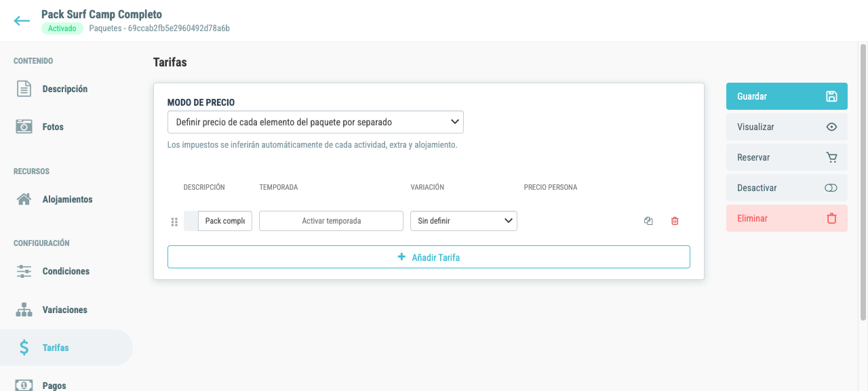The image size is (868, 391).
Task: Click the page vertical scrollbar
Action: coord(863,183)
